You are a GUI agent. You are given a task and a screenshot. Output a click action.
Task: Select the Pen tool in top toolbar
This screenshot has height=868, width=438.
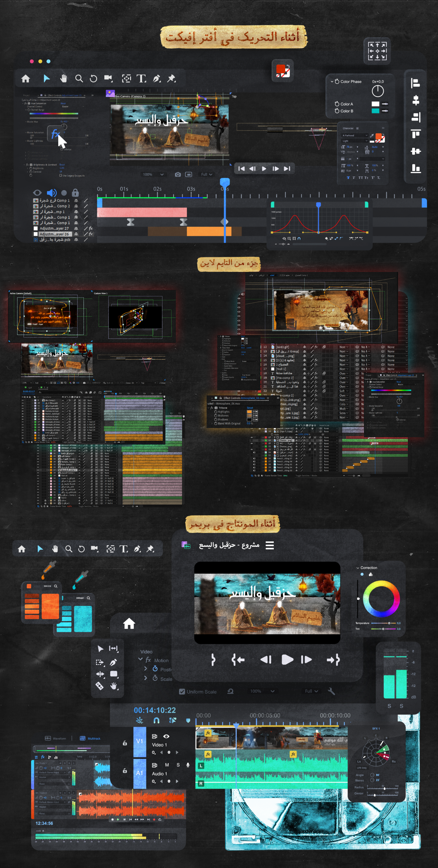pos(157,79)
